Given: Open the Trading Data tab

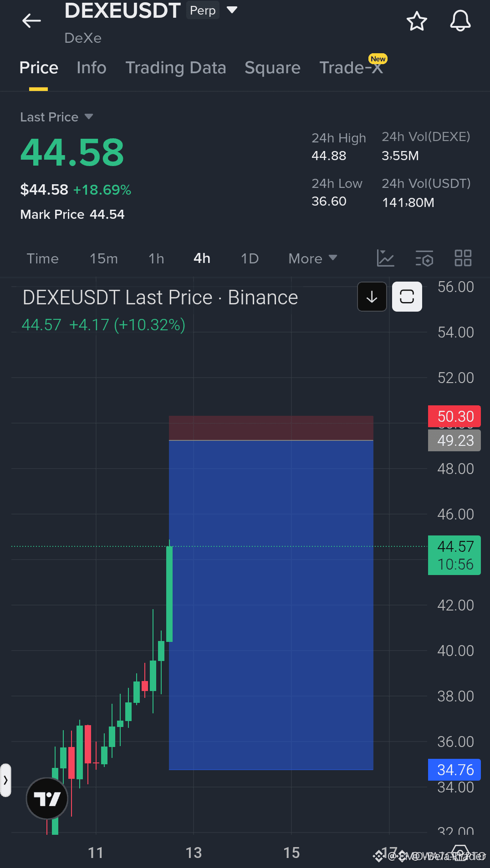Looking at the screenshot, I should [x=176, y=68].
